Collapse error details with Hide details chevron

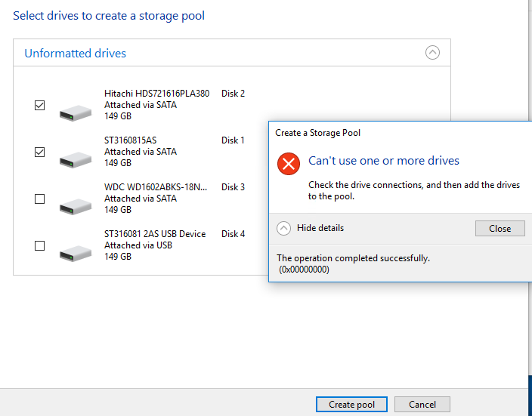point(283,228)
